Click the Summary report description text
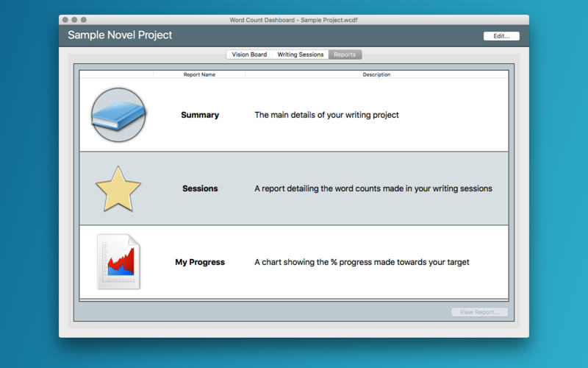Image resolution: width=588 pixels, height=368 pixels. [326, 115]
